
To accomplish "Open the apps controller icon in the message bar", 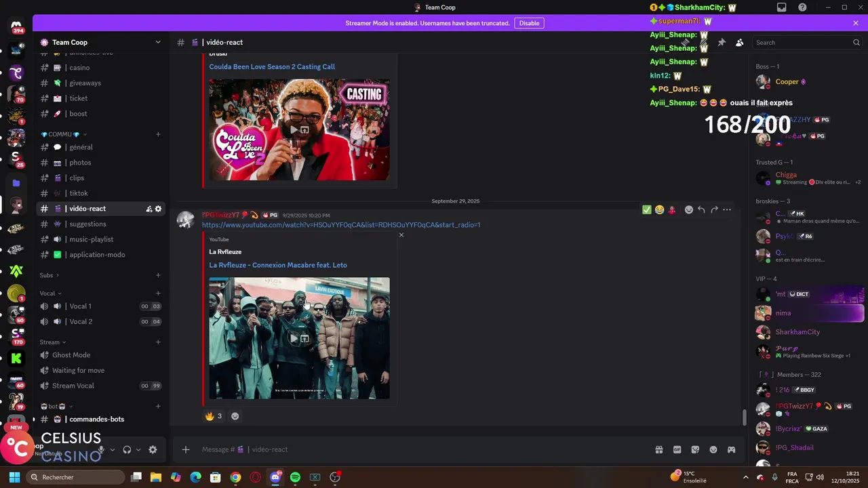I will pyautogui.click(x=731, y=449).
